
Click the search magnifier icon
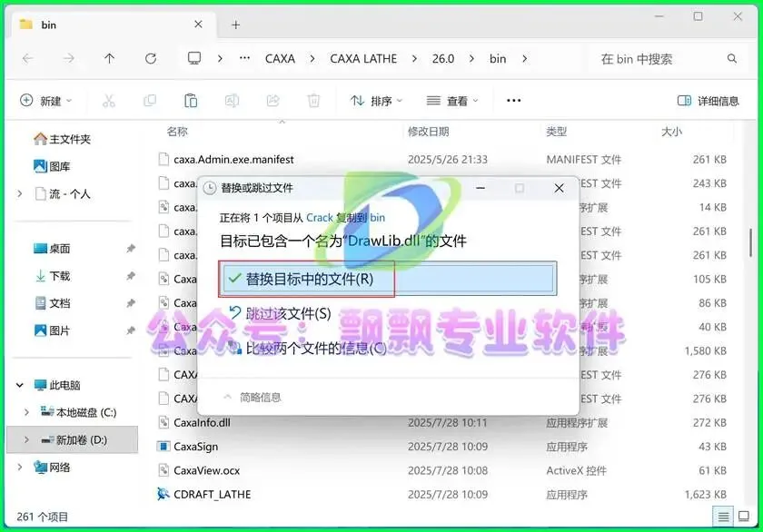tap(732, 59)
